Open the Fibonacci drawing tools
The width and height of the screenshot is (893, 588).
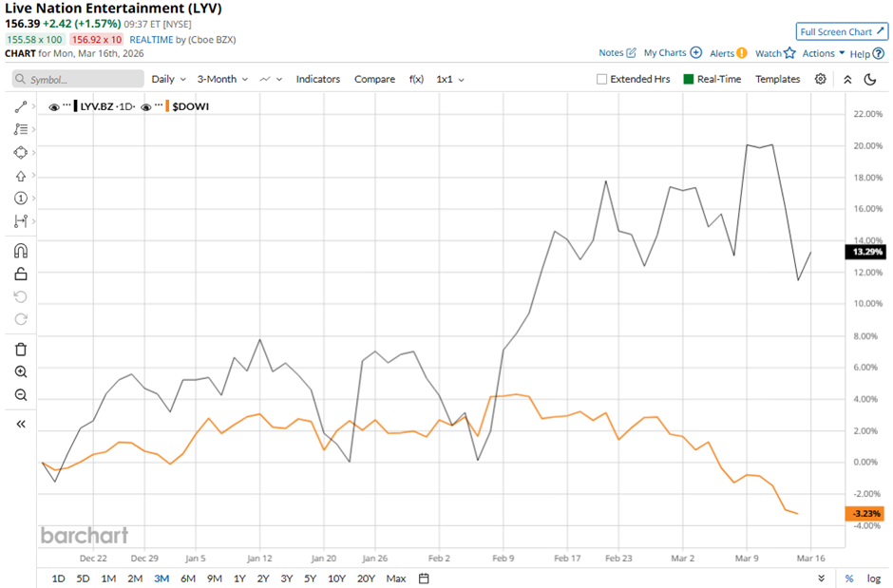pyautogui.click(x=21, y=129)
